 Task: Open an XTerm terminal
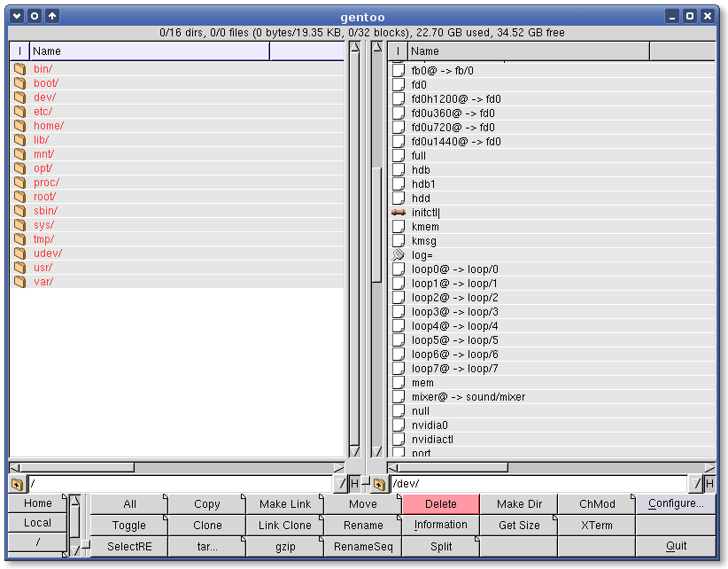coord(597,526)
